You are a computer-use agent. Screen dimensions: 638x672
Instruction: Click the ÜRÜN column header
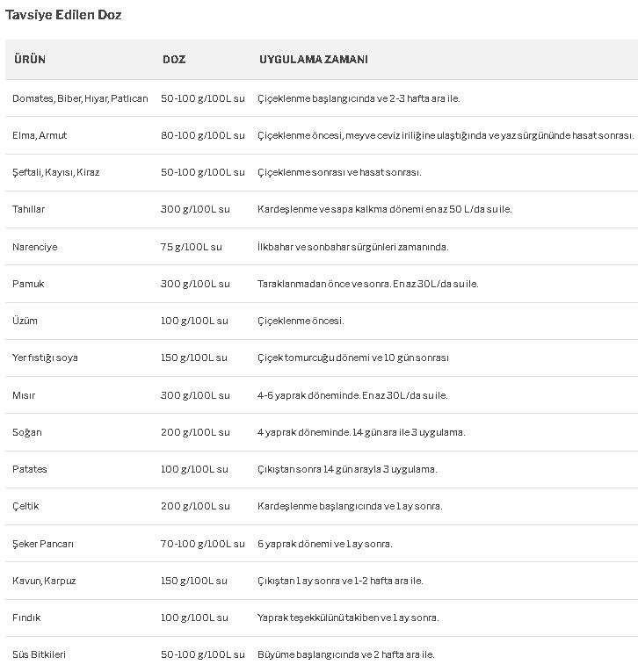point(30,59)
